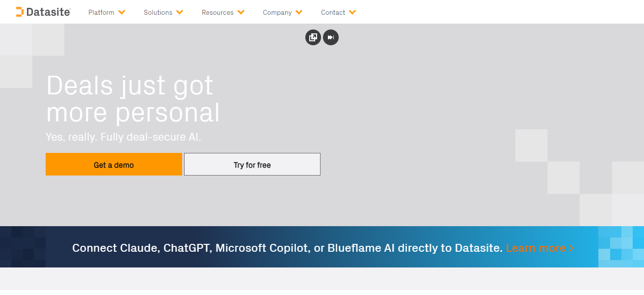Open the Company menu

pyautogui.click(x=277, y=12)
